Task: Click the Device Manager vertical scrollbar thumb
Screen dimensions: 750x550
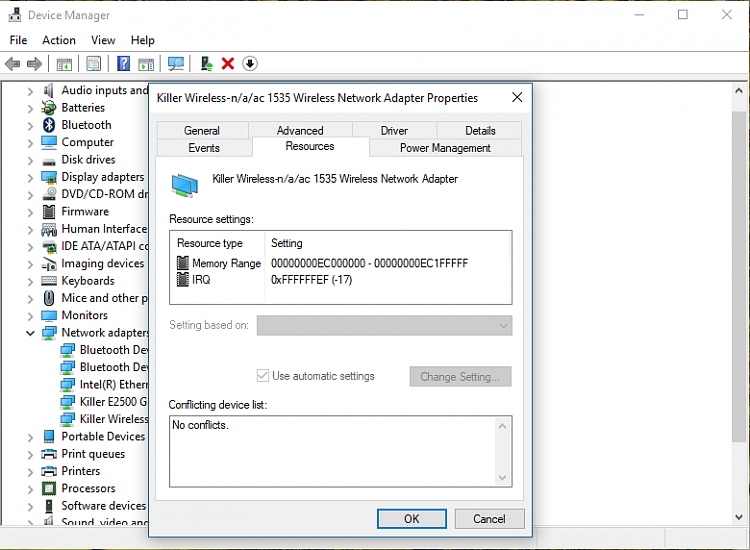Action: click(739, 277)
